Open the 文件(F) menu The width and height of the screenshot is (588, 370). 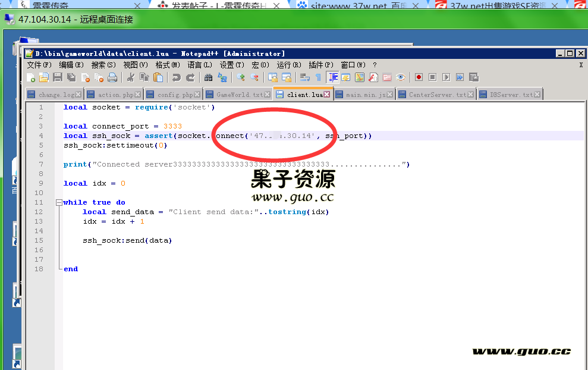point(39,65)
